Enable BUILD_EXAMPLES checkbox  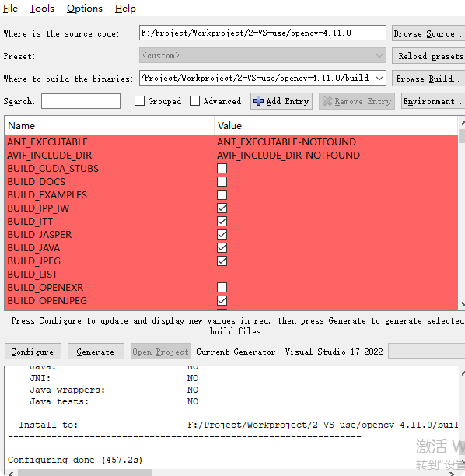222,195
